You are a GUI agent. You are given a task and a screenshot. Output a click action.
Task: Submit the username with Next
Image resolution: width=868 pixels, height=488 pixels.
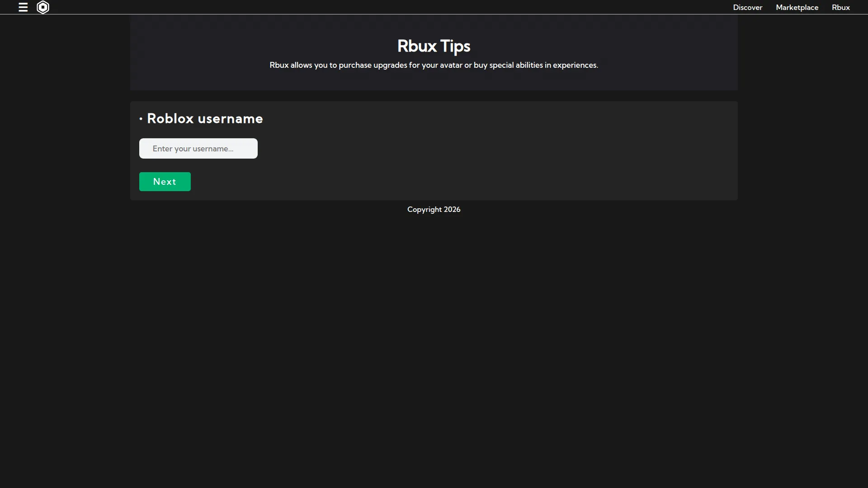[165, 182]
